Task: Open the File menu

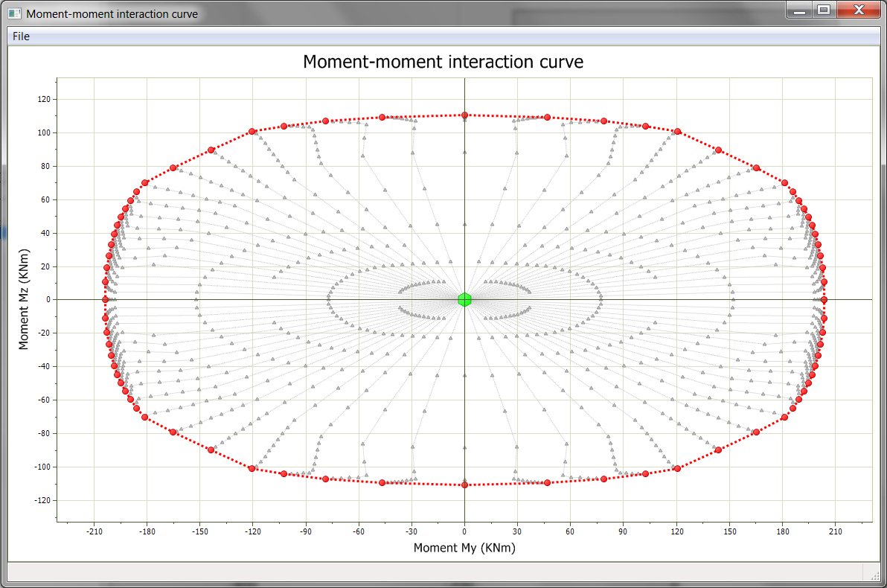Action: click(x=21, y=36)
